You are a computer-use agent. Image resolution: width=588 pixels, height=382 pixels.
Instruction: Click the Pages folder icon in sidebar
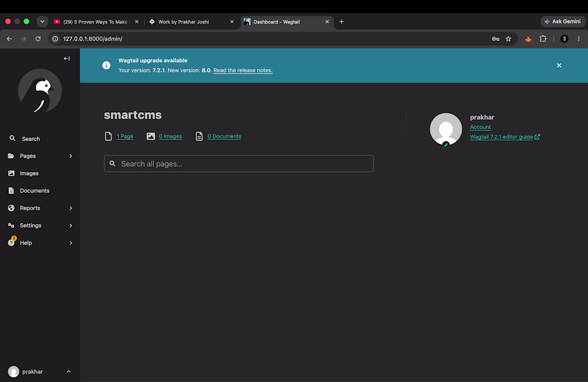click(11, 156)
